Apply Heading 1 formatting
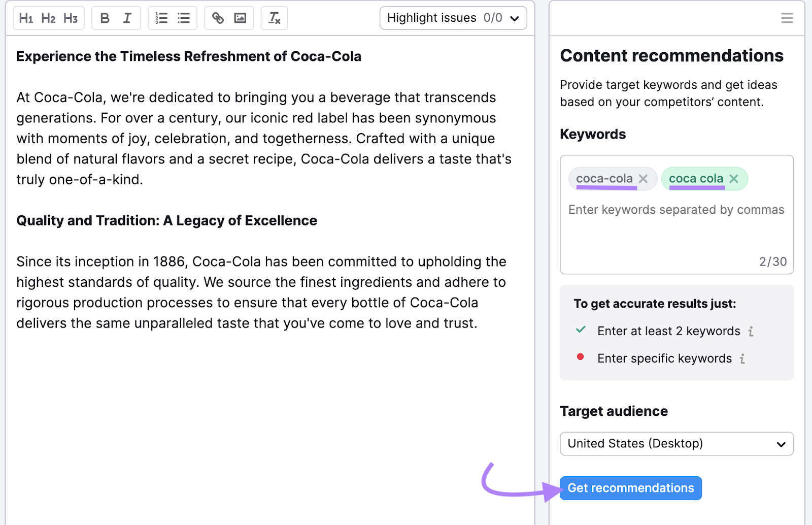 (x=26, y=18)
